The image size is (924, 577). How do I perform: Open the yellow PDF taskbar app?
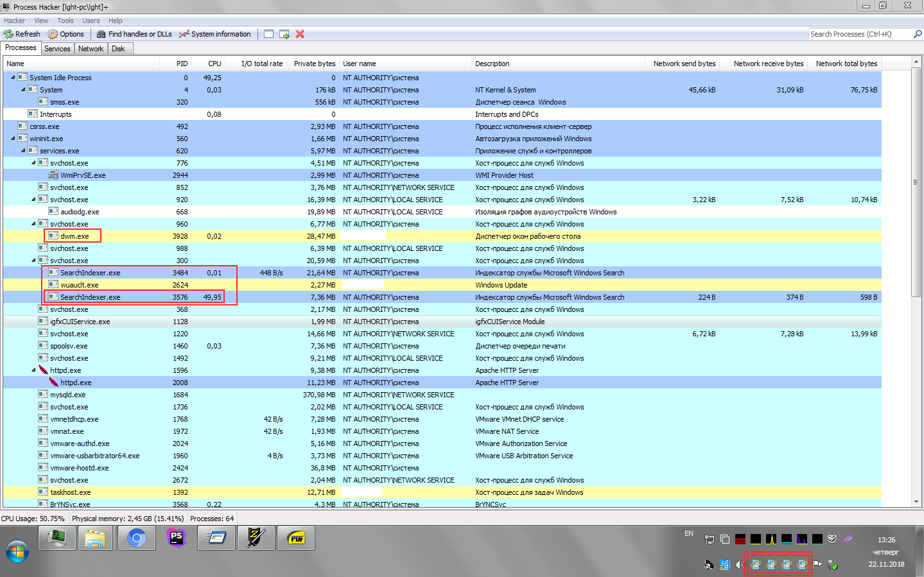point(295,538)
